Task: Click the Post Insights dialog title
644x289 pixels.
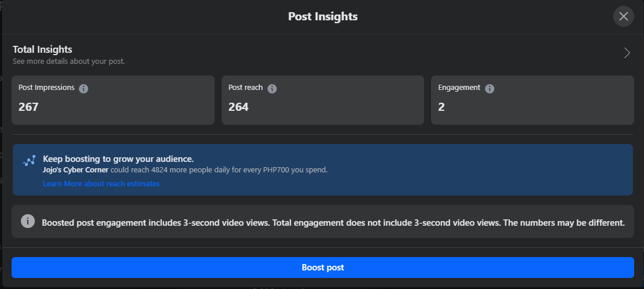Action: pos(323,16)
